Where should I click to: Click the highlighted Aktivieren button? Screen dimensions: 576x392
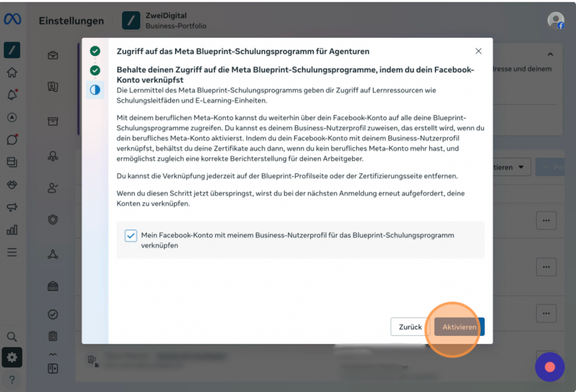click(458, 327)
